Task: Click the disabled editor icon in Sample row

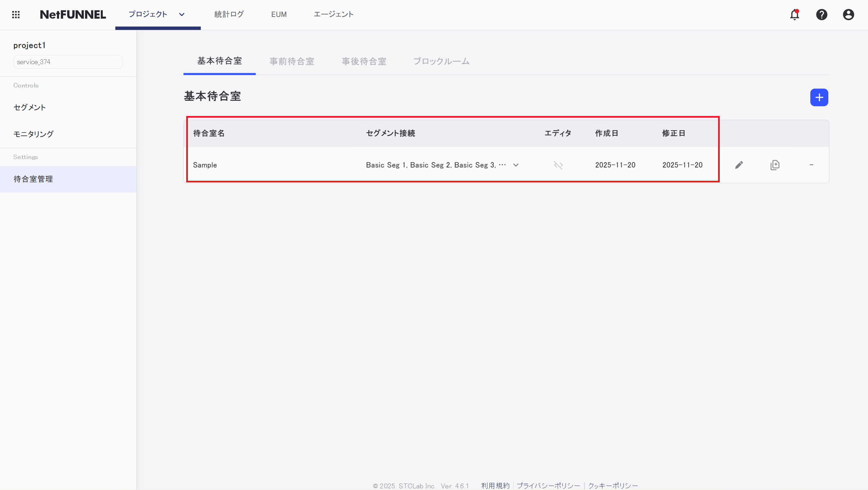Action: tap(558, 165)
